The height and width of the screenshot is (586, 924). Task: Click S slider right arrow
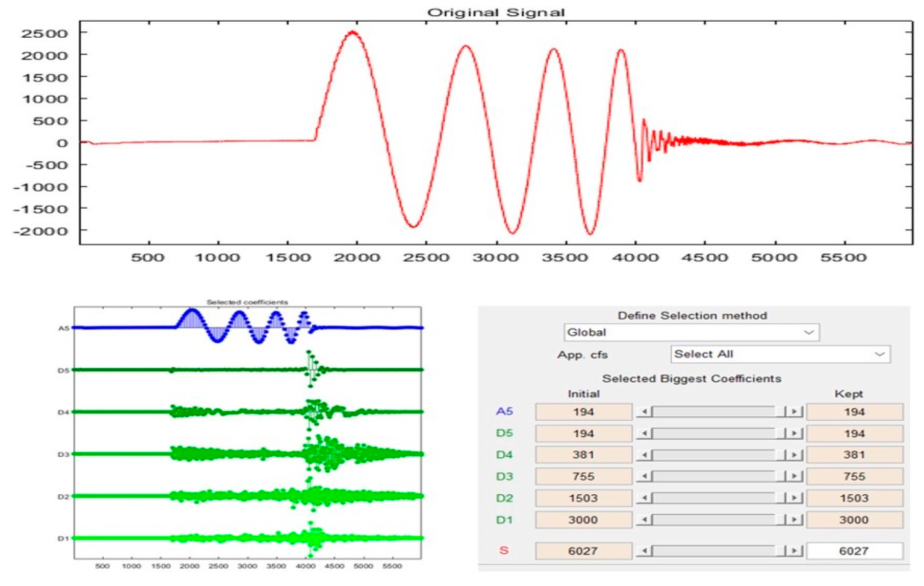pyautogui.click(x=794, y=551)
